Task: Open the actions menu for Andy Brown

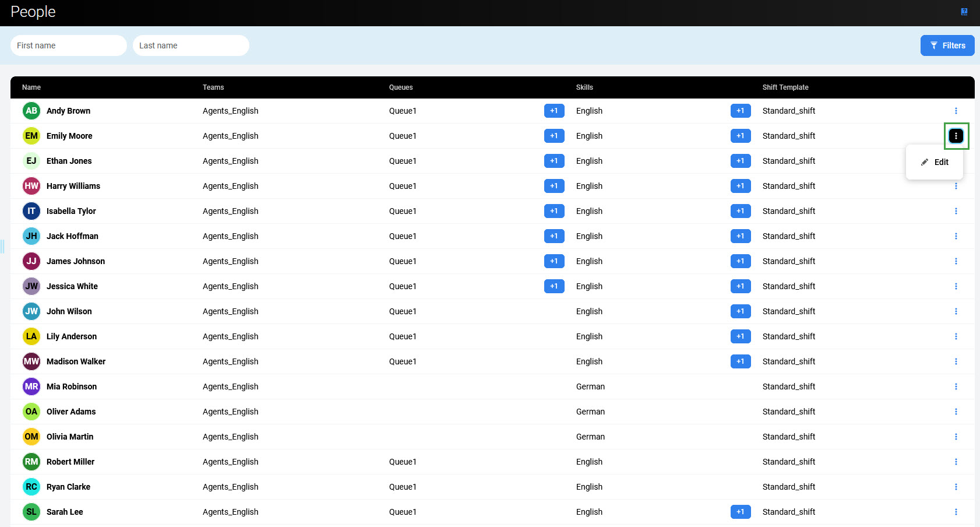Action: (956, 111)
